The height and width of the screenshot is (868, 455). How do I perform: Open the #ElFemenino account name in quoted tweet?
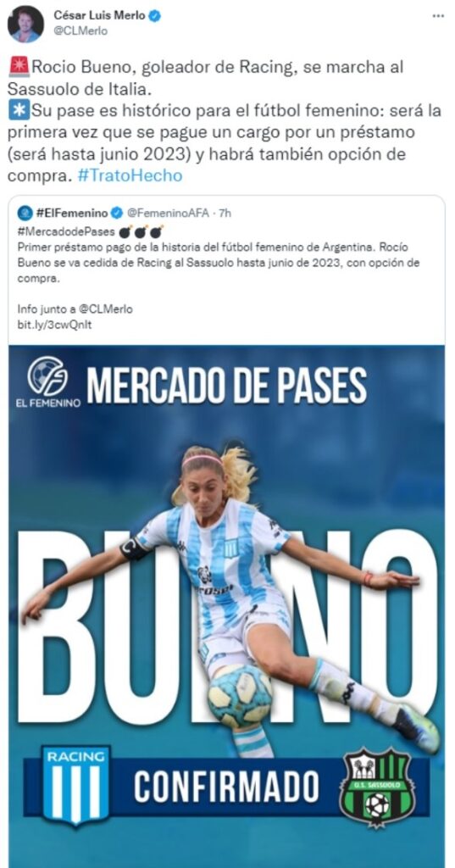72,213
